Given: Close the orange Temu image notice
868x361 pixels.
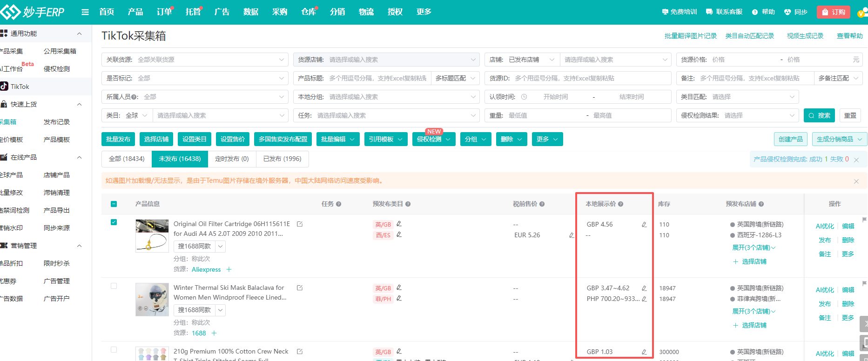Looking at the screenshot, I should coord(856,181).
